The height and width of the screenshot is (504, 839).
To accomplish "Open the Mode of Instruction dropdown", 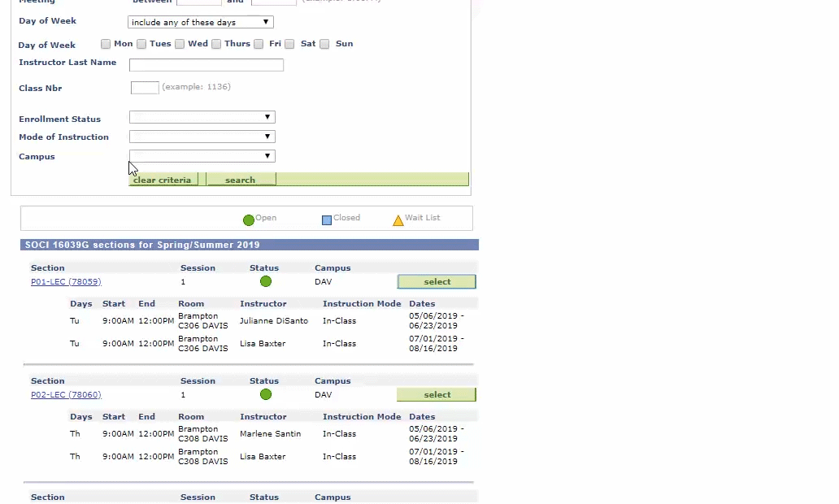I will [x=202, y=137].
